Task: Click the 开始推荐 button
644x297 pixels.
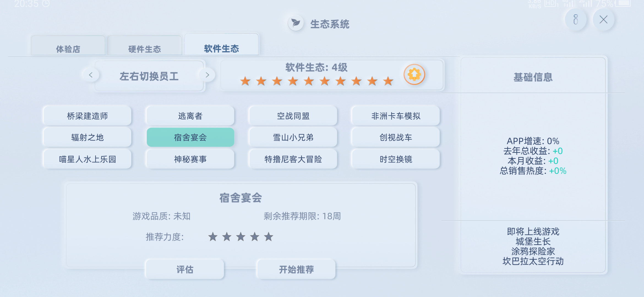Action: click(296, 269)
